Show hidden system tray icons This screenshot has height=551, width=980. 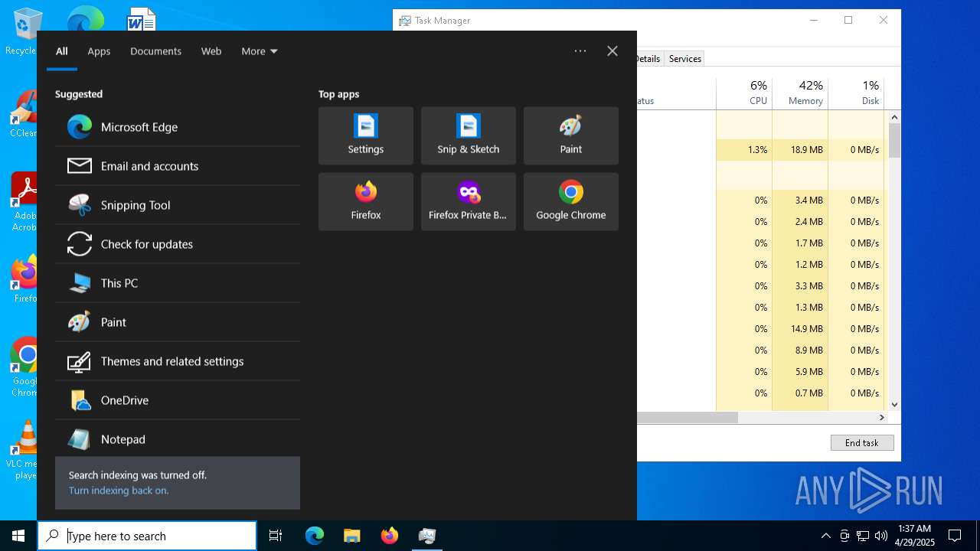click(825, 536)
